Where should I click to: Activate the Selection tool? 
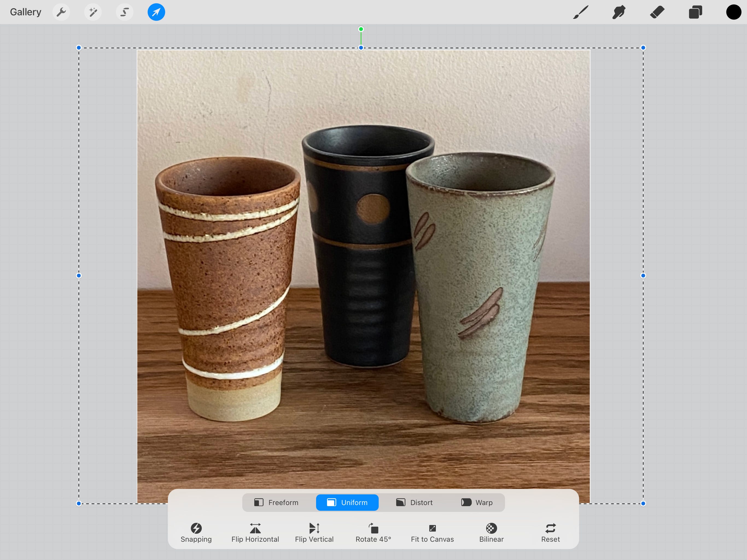coord(125,13)
